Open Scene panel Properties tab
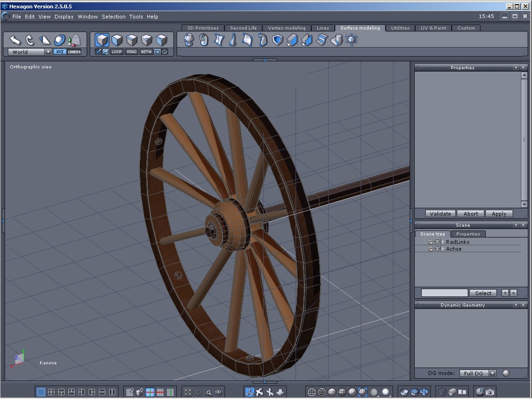The width and height of the screenshot is (532, 399). coord(468,234)
